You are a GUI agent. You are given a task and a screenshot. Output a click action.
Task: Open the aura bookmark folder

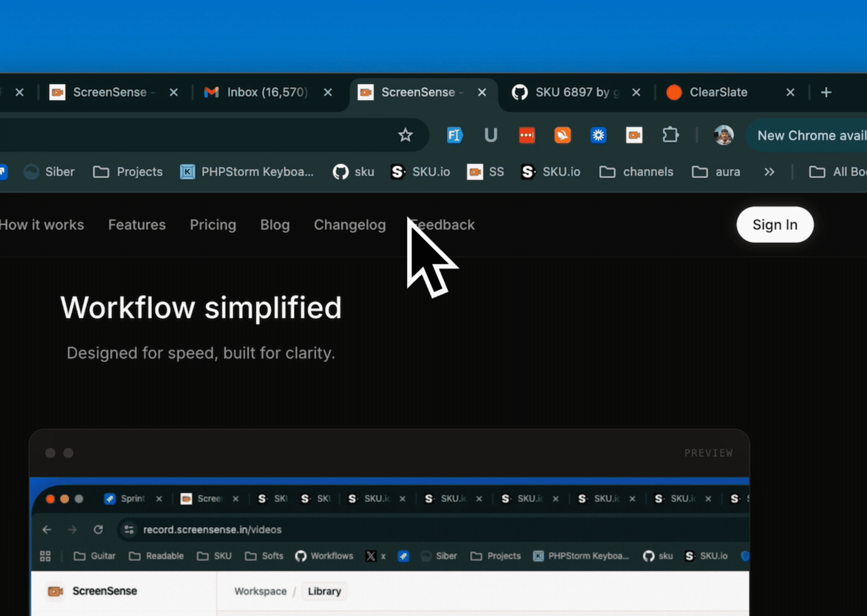pos(716,172)
